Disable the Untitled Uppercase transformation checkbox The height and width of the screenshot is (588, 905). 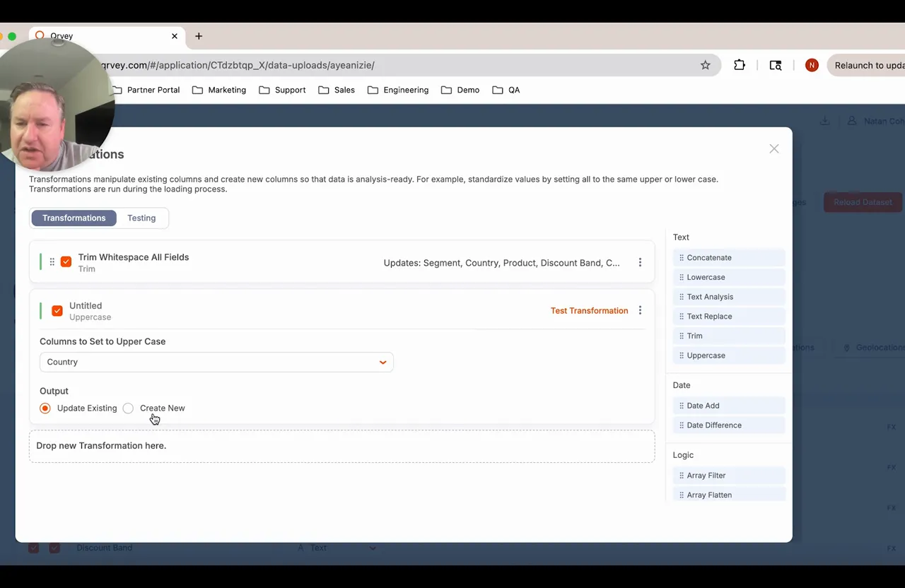[57, 311]
